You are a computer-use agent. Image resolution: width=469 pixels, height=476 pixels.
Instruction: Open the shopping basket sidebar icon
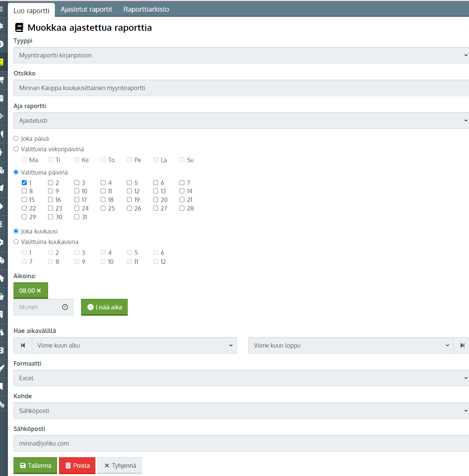(2, 296)
